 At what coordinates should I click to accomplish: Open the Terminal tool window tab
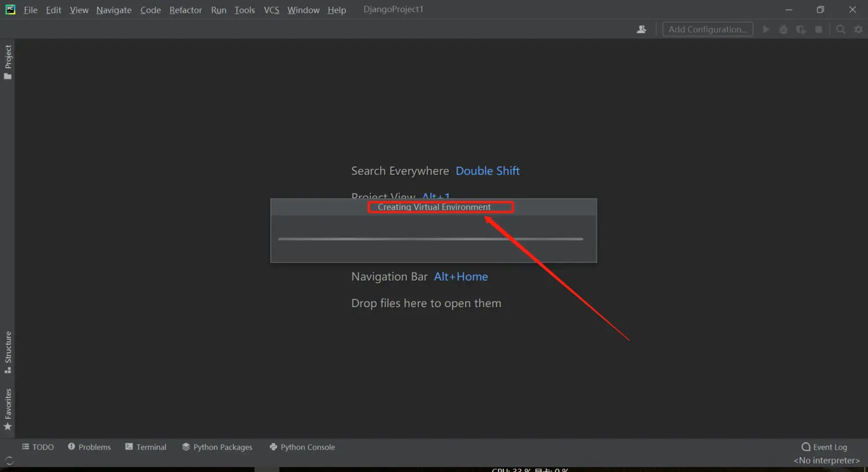click(x=146, y=447)
